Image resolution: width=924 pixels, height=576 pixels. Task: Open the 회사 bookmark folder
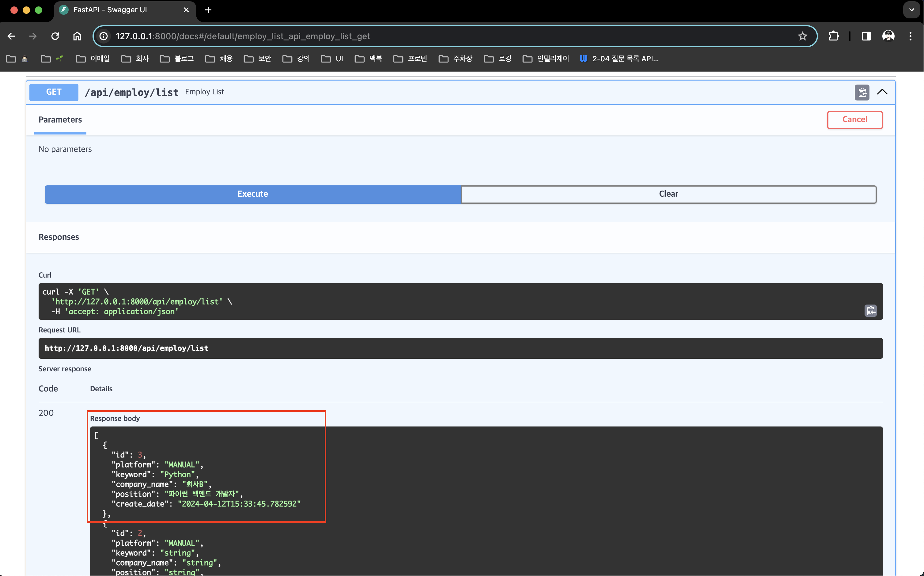(135, 59)
